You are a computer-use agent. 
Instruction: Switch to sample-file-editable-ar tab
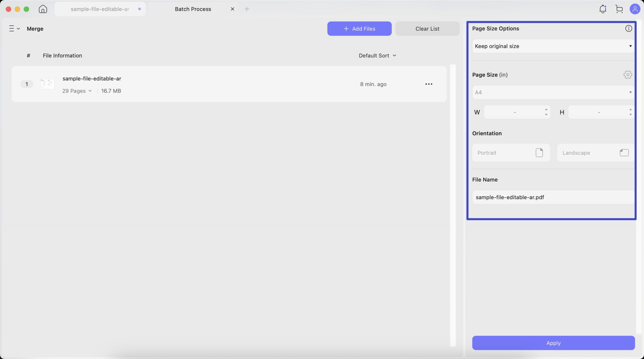point(100,9)
